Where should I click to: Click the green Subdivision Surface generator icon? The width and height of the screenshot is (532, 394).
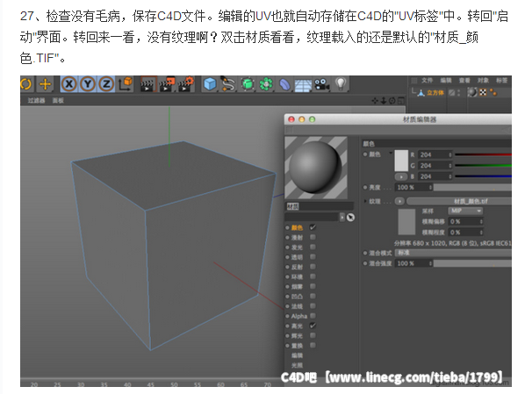click(248, 84)
